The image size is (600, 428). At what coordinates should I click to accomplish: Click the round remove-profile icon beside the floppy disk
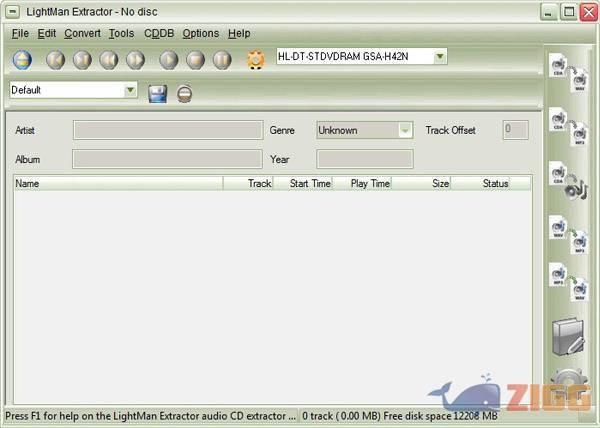click(184, 93)
